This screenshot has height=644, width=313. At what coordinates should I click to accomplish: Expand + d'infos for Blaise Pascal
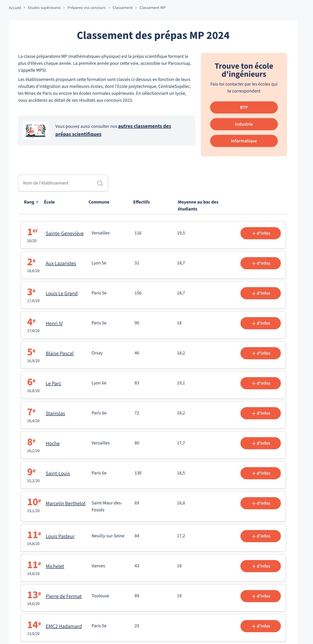(260, 353)
